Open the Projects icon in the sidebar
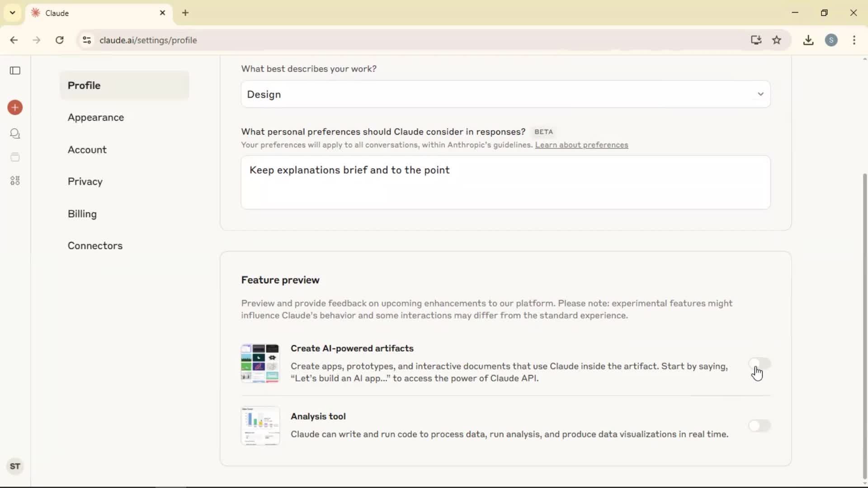Image resolution: width=868 pixels, height=488 pixels. point(15,157)
